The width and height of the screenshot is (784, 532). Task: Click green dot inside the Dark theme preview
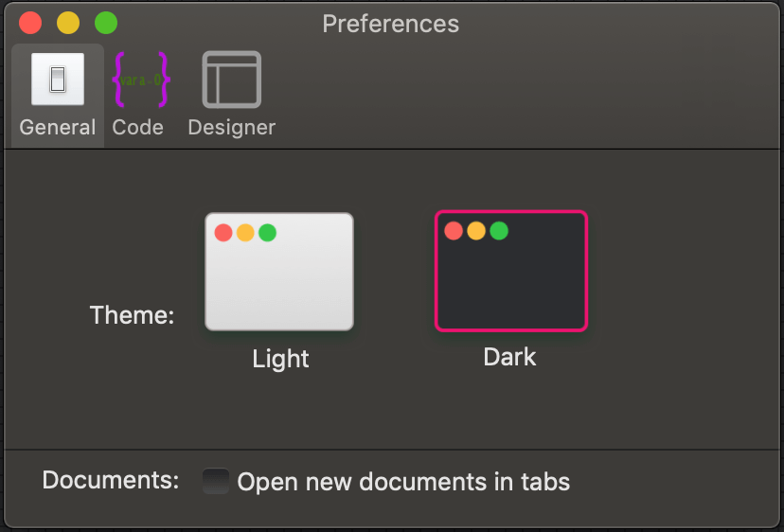499,231
